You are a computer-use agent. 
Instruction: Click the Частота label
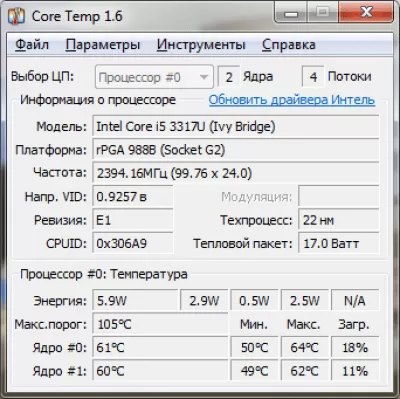[60, 173]
